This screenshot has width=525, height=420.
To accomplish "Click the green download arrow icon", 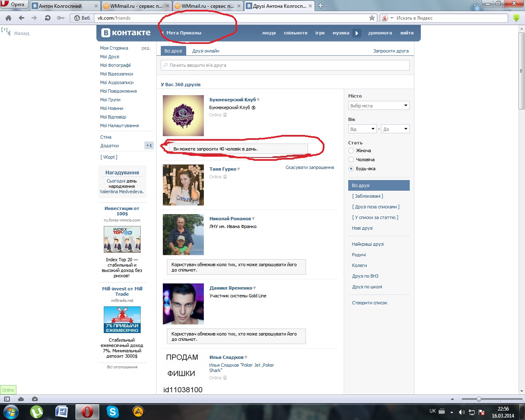I will [x=516, y=18].
